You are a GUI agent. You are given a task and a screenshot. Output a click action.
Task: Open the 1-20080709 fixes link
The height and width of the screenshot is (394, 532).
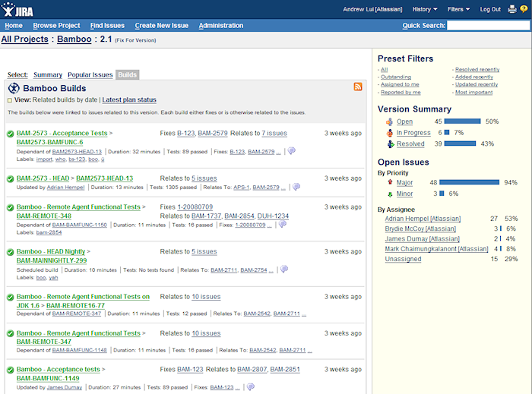tap(195, 207)
